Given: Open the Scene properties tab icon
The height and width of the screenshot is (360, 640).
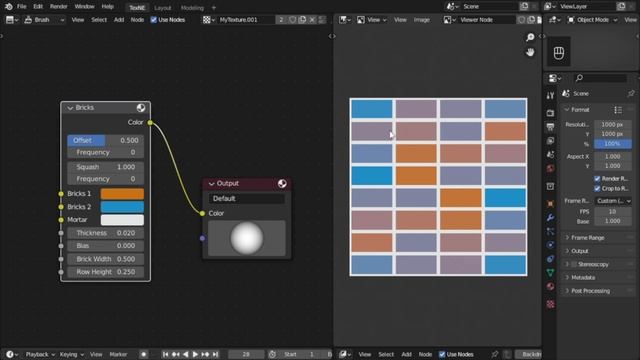Looking at the screenshot, I should [x=550, y=155].
